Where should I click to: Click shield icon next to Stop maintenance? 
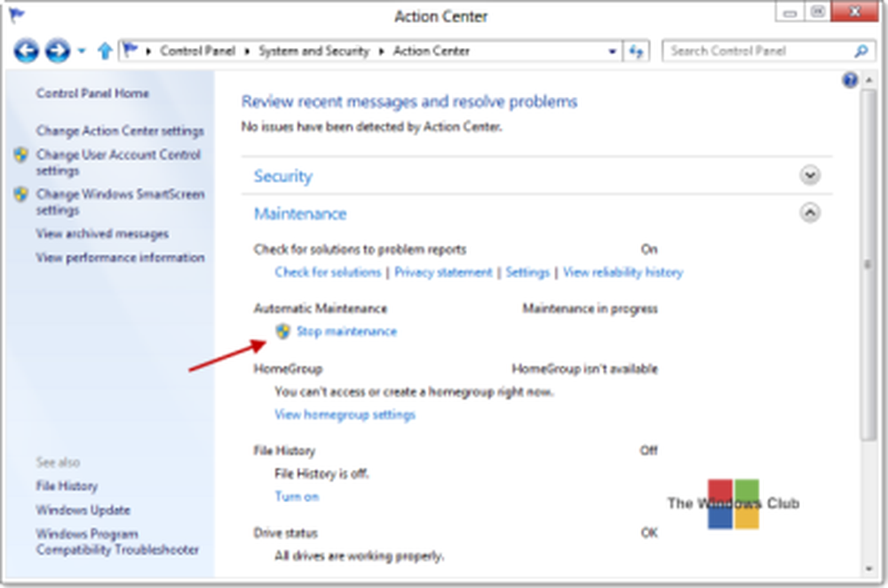(283, 331)
